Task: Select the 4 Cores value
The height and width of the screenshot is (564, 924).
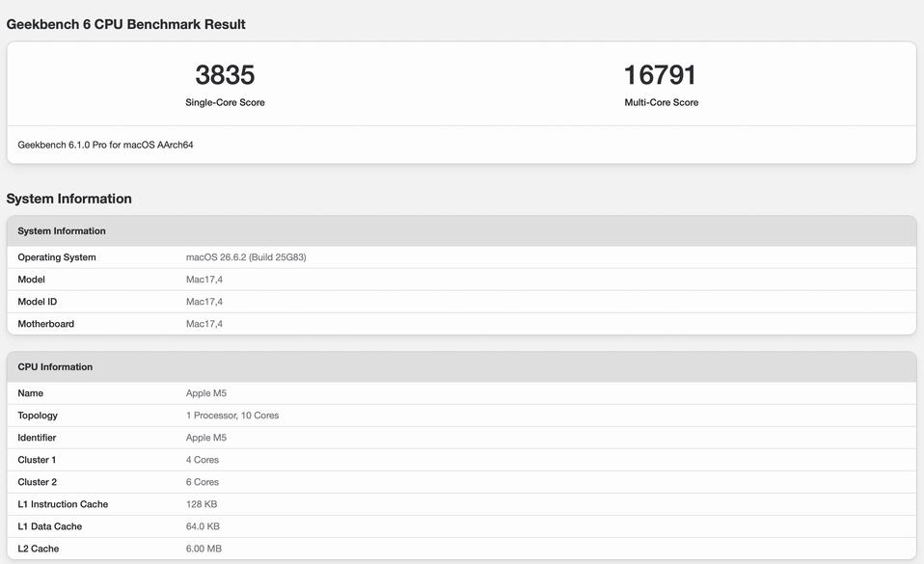Action: [203, 460]
